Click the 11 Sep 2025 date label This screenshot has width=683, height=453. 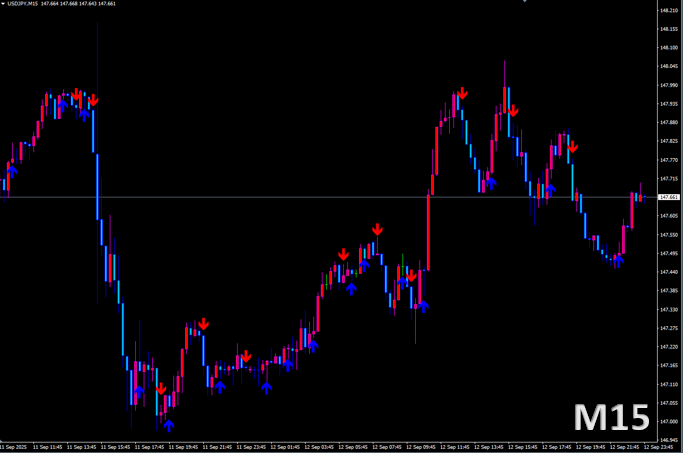(16, 446)
